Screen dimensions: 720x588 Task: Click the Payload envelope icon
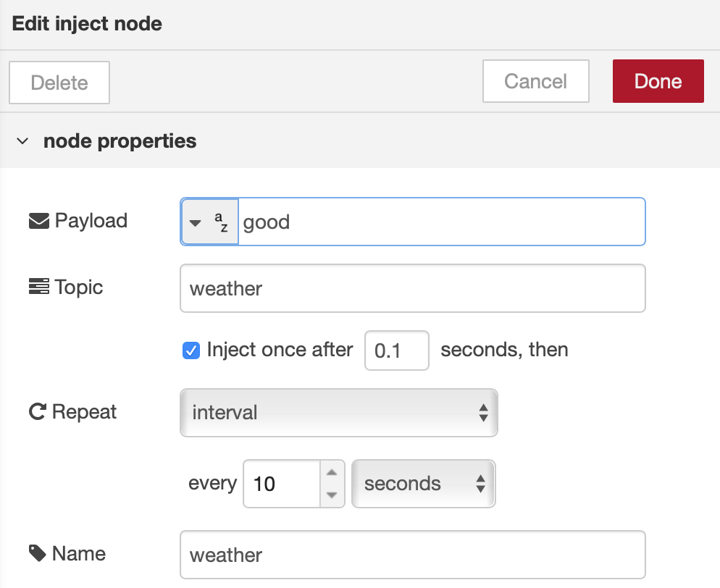point(37,219)
